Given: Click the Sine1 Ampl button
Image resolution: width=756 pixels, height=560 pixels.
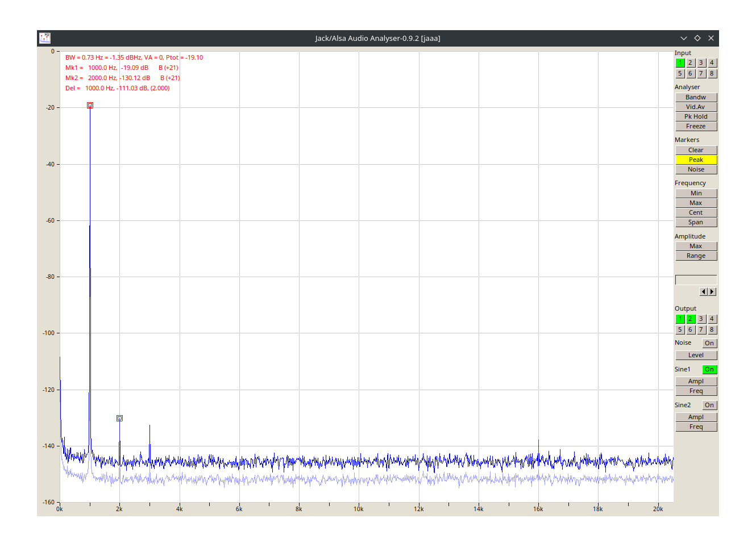Looking at the screenshot, I should 696,381.
